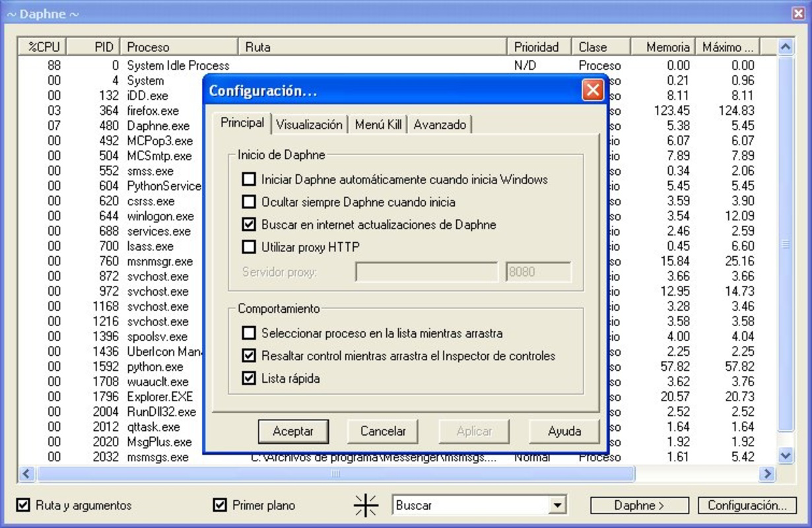Enable Iniciar Daphne automáticamente cuando inicia Windows
812x528 pixels.
248,180
